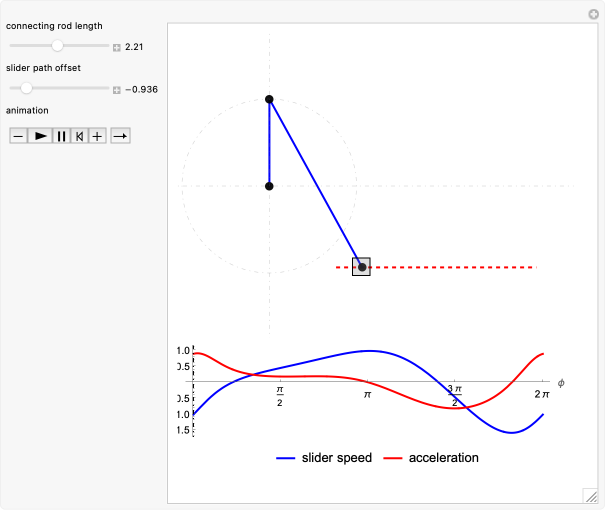Image resolution: width=605 pixels, height=511 pixels.
Task: Open the panel options plus icon at top right
Action: [593, 14]
